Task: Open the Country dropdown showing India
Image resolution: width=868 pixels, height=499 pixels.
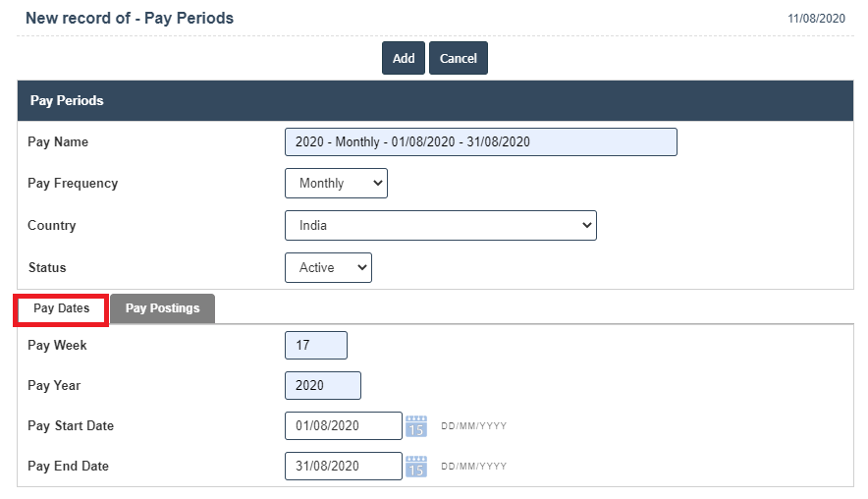Action: pyautogui.click(x=441, y=225)
